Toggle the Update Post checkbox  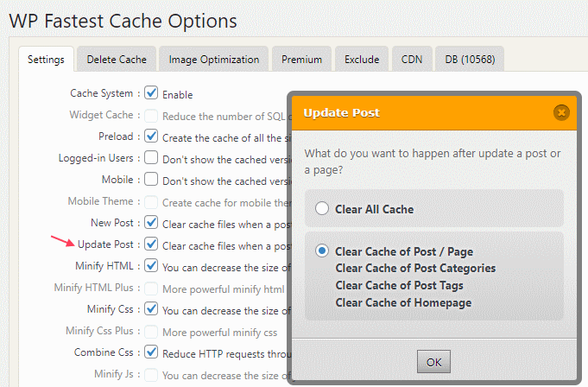tap(151, 244)
